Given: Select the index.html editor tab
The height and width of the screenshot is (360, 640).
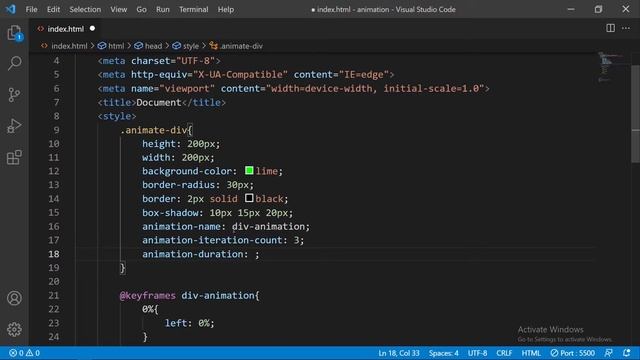Looking at the screenshot, I should (65, 29).
